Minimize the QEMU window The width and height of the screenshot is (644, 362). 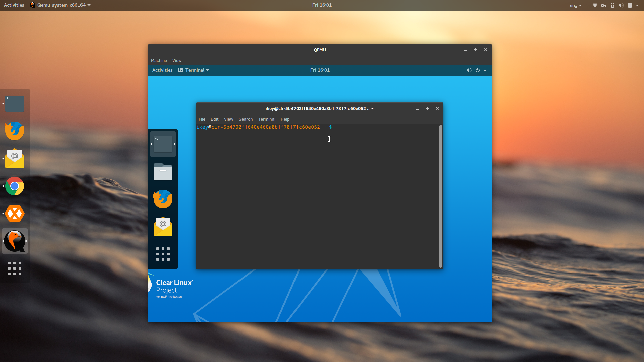point(466,50)
